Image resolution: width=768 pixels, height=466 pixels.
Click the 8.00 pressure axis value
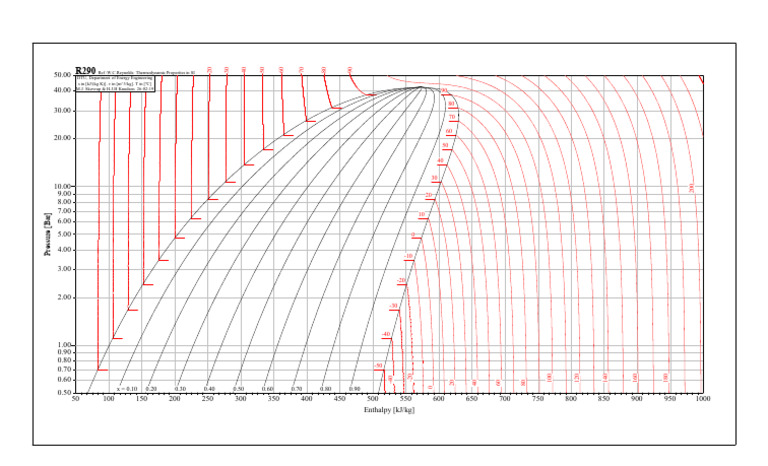pyautogui.click(x=64, y=201)
